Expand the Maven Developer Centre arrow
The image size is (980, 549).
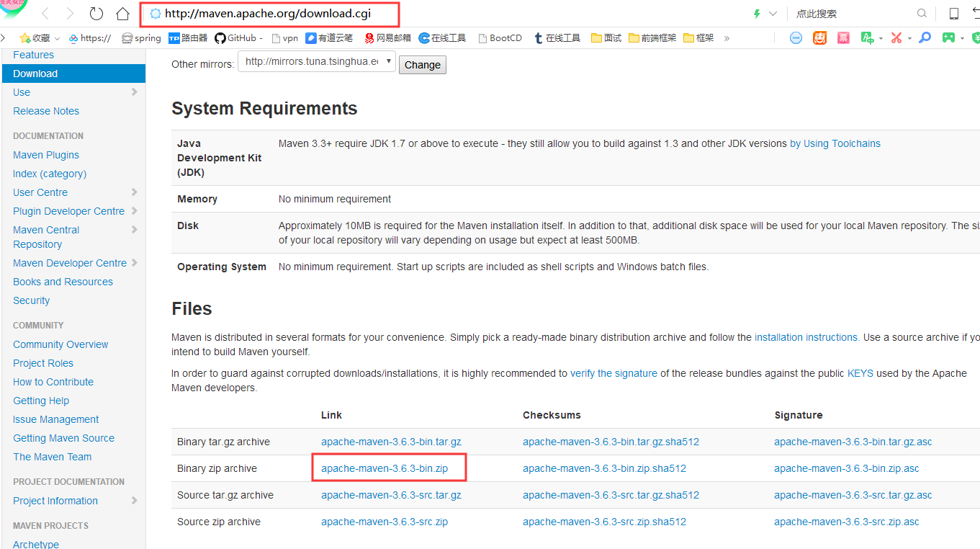(134, 262)
